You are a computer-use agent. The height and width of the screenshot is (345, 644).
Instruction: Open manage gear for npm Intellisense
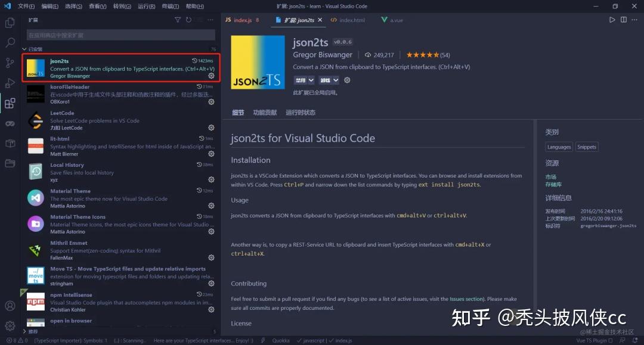pos(211,310)
